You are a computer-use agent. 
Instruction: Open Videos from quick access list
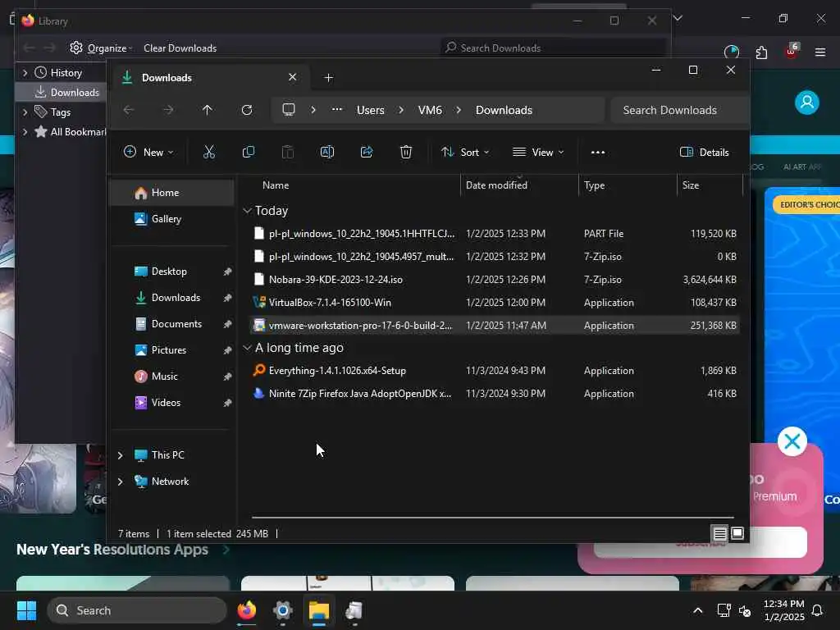(171, 402)
